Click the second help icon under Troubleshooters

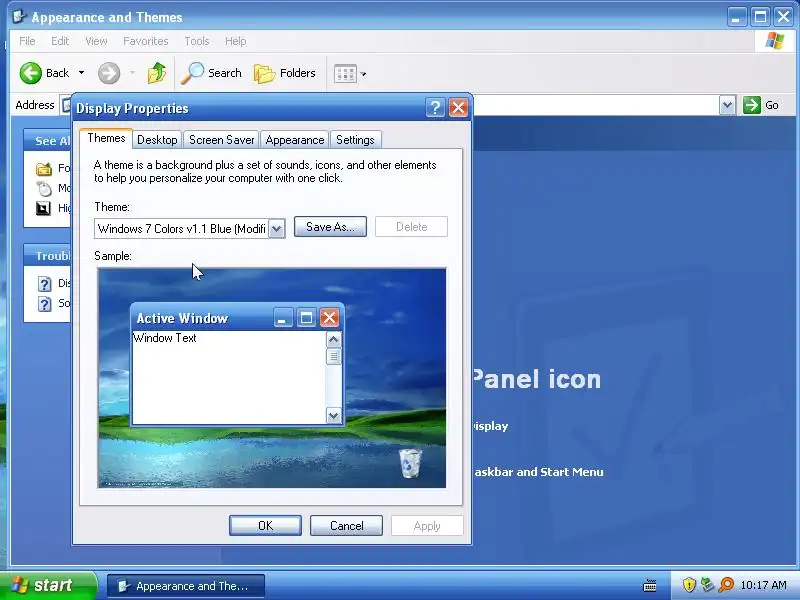(45, 304)
